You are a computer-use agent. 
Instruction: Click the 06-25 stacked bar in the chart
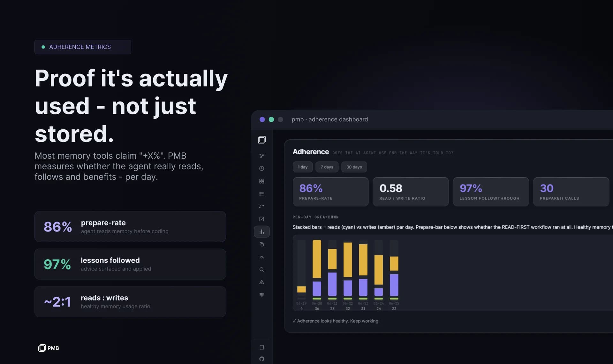click(394, 268)
